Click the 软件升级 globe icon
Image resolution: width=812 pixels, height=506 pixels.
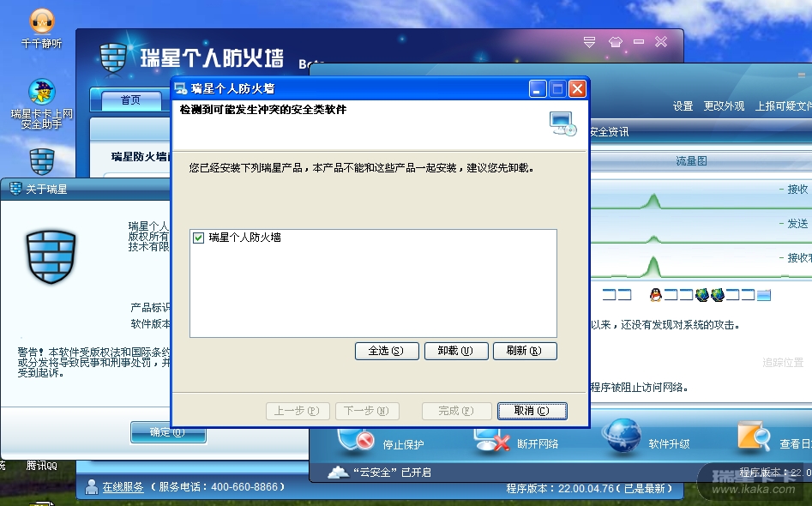pos(621,436)
